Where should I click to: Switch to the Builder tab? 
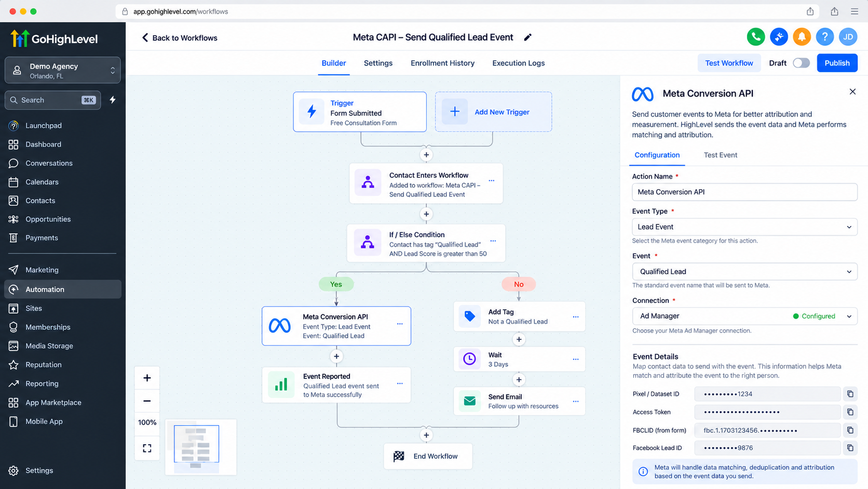click(334, 63)
